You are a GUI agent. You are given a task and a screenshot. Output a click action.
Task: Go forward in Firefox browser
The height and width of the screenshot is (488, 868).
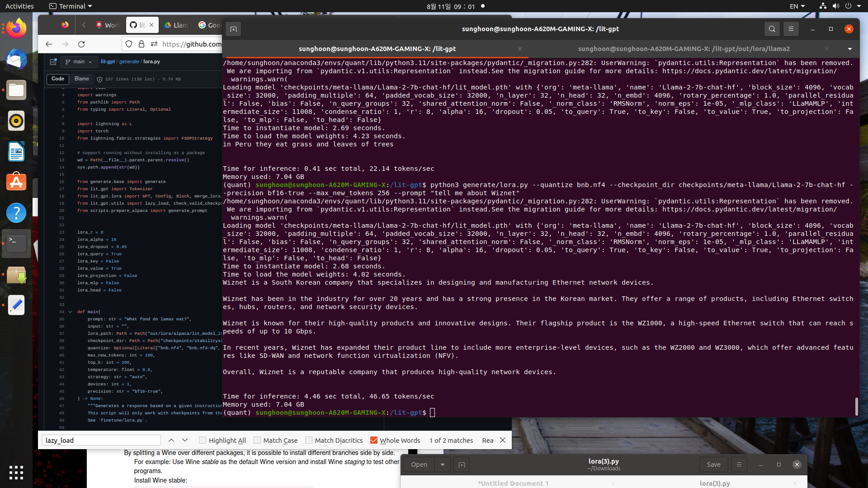(65, 44)
